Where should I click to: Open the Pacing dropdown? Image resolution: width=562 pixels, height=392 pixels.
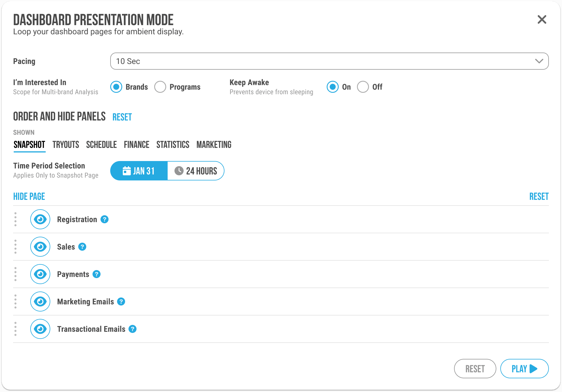pyautogui.click(x=329, y=61)
